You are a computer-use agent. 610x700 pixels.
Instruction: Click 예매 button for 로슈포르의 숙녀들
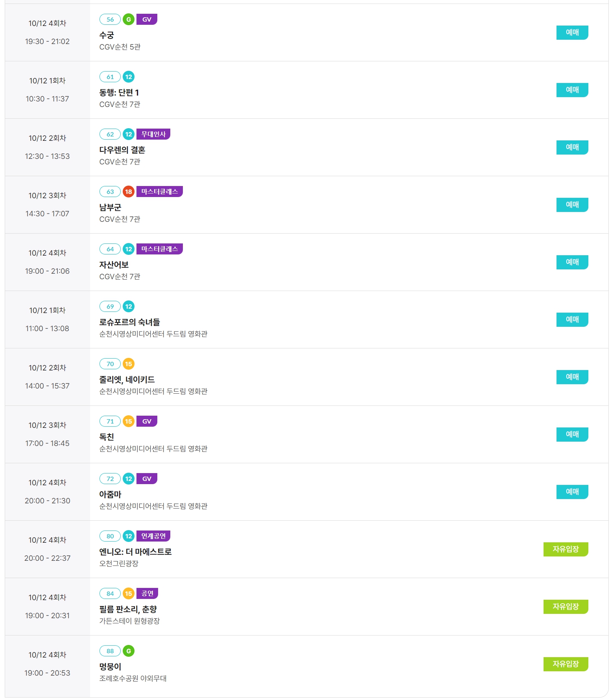(572, 320)
